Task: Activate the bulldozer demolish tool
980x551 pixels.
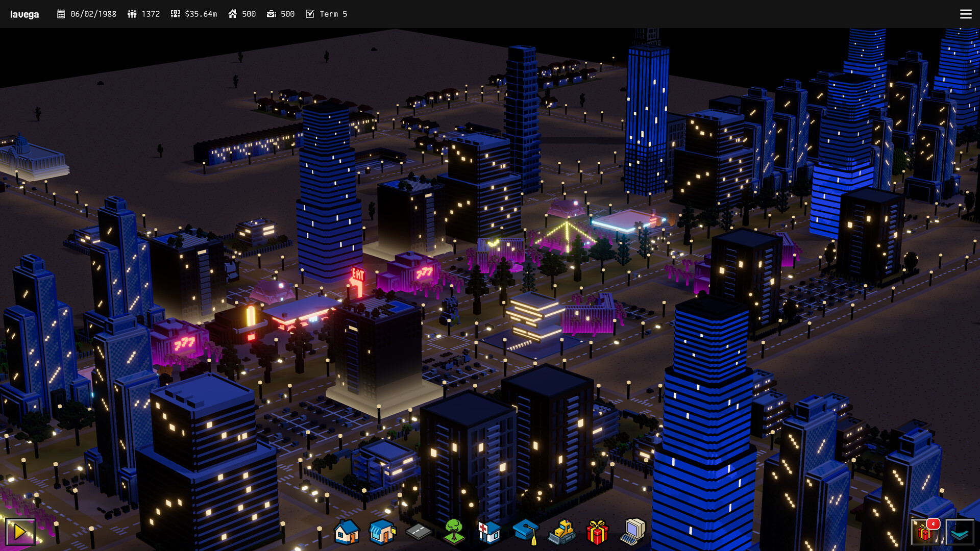Action: click(x=561, y=532)
